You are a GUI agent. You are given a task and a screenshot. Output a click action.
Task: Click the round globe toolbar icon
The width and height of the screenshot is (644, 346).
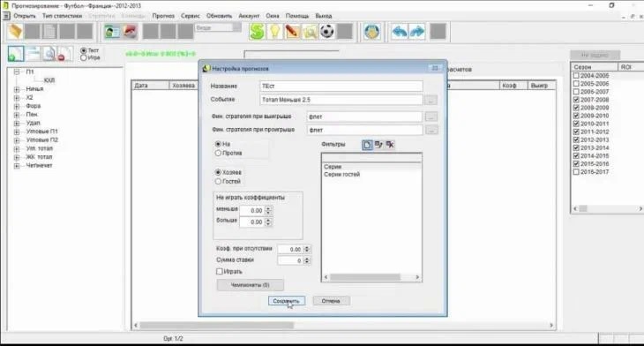tap(371, 32)
